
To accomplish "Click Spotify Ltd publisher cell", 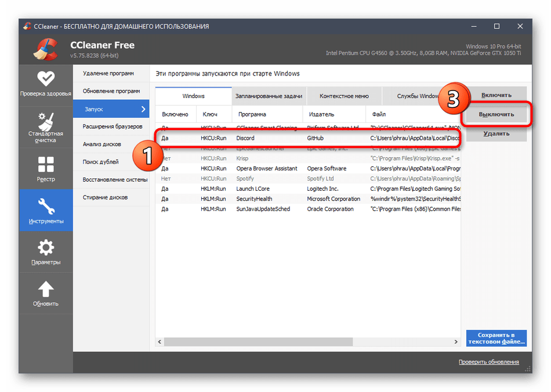I will click(x=320, y=179).
